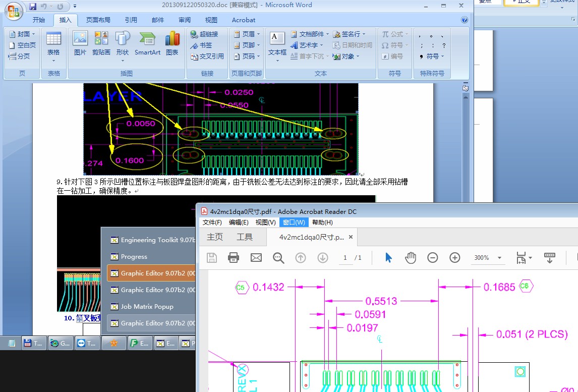This screenshot has width=578, height=392.
Task: Select the Hand pan tool in Acrobat
Action: pos(411,258)
